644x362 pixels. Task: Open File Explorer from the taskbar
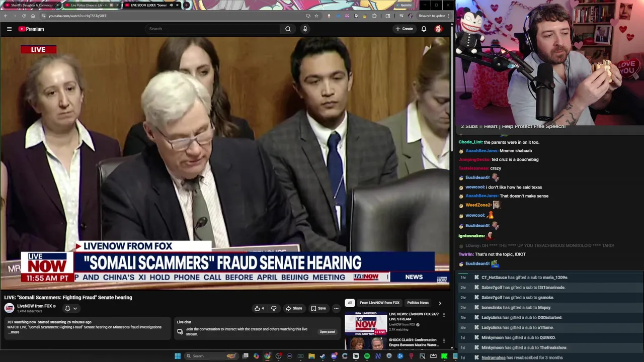point(311,356)
